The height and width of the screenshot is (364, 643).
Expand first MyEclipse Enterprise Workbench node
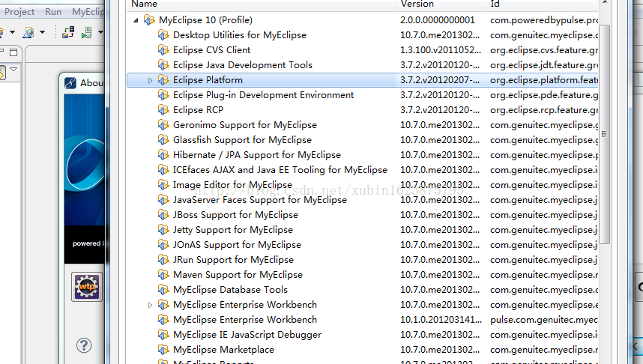(x=150, y=305)
